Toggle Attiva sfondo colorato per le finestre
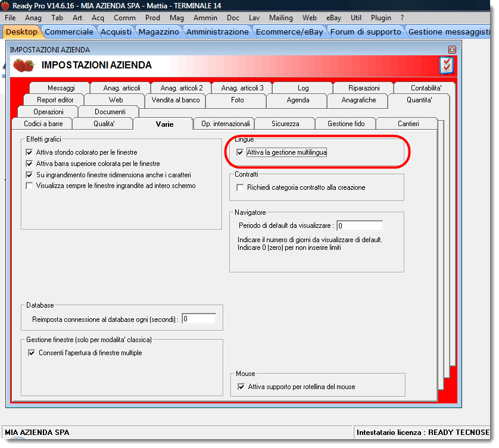 pos(29,152)
